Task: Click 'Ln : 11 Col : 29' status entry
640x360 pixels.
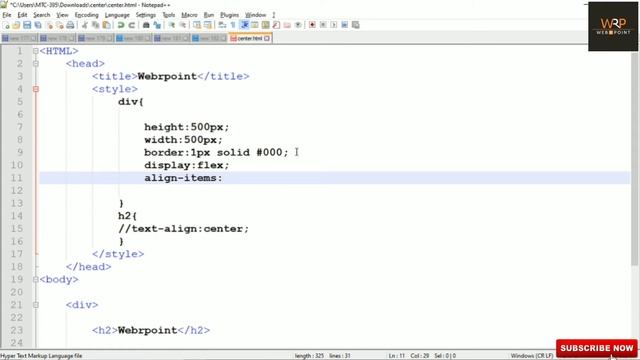Action: pos(409,356)
